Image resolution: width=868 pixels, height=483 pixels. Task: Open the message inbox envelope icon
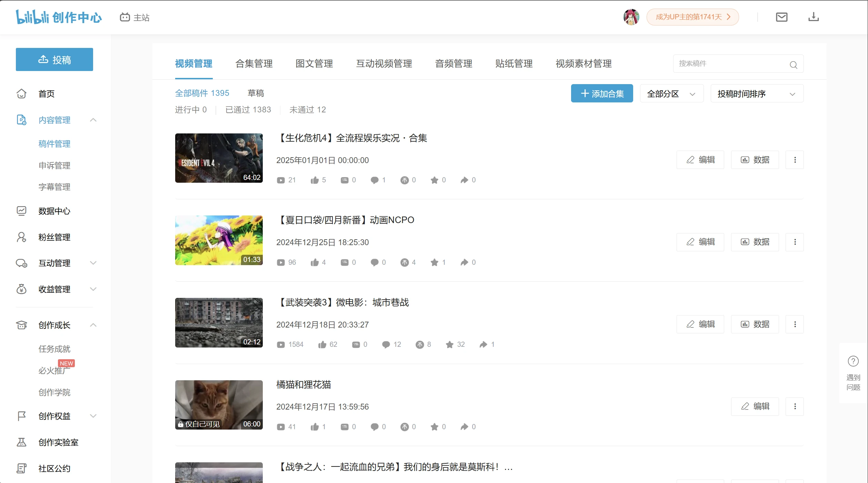pyautogui.click(x=782, y=17)
